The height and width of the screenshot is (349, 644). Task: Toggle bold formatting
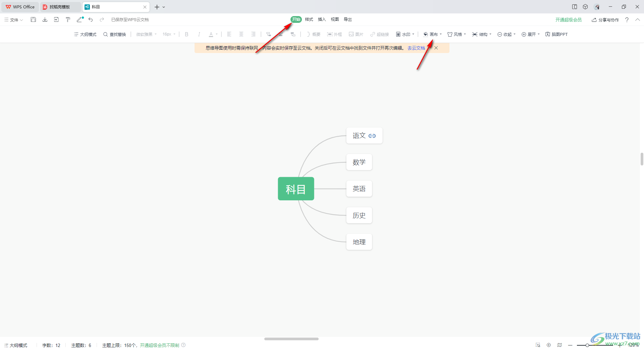[186, 34]
